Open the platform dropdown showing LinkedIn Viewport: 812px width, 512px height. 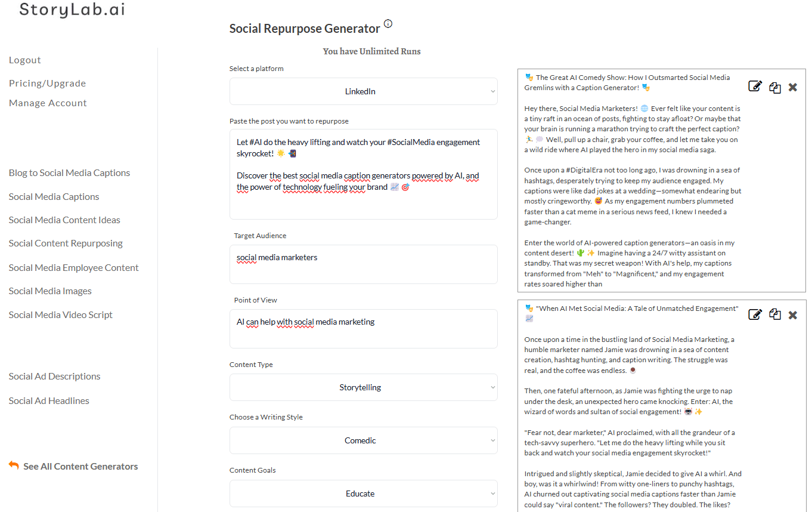363,91
